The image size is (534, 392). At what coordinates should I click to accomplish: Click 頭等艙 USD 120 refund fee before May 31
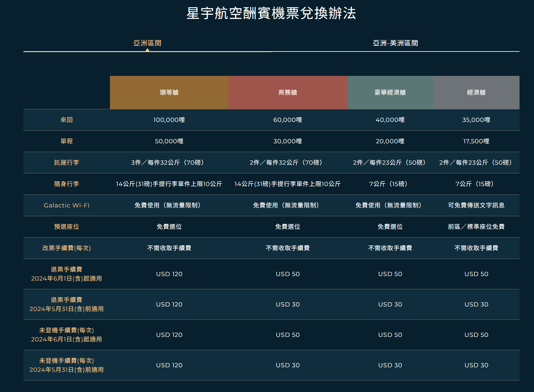tap(169, 304)
